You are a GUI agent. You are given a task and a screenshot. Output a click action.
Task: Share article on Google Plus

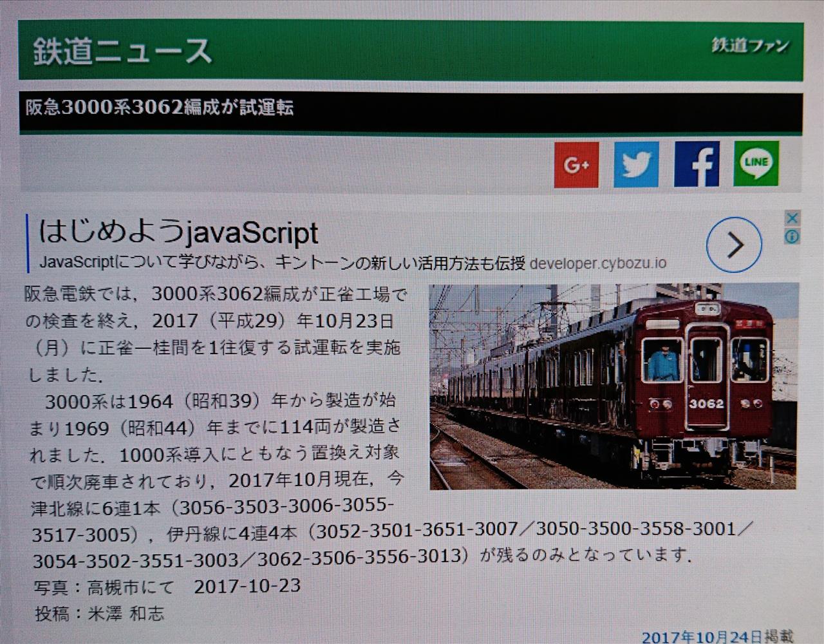coord(576,165)
